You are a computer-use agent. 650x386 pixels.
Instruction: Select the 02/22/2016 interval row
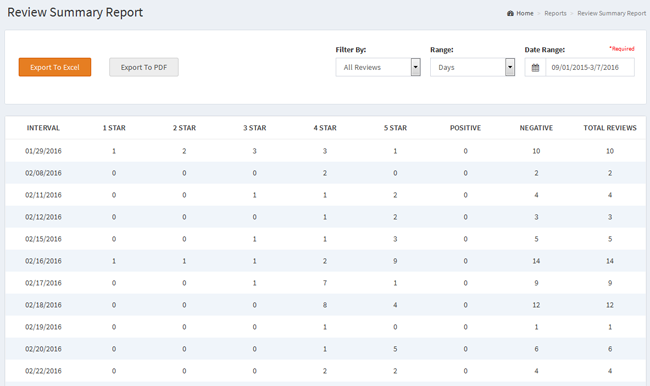coord(325,371)
